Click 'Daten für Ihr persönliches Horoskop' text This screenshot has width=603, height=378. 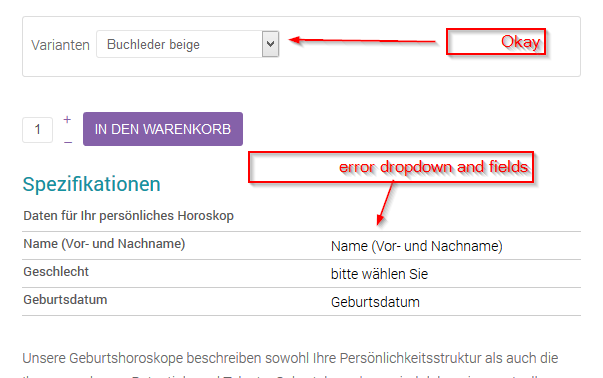click(128, 216)
